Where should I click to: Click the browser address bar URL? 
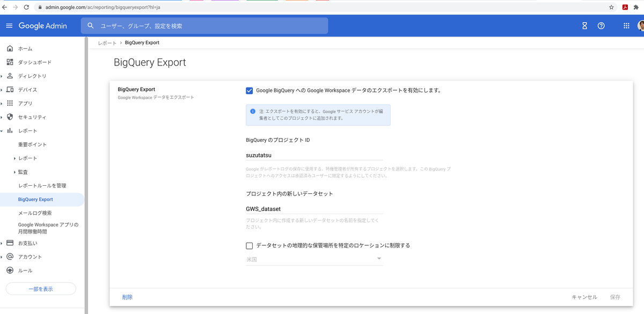[x=103, y=8]
